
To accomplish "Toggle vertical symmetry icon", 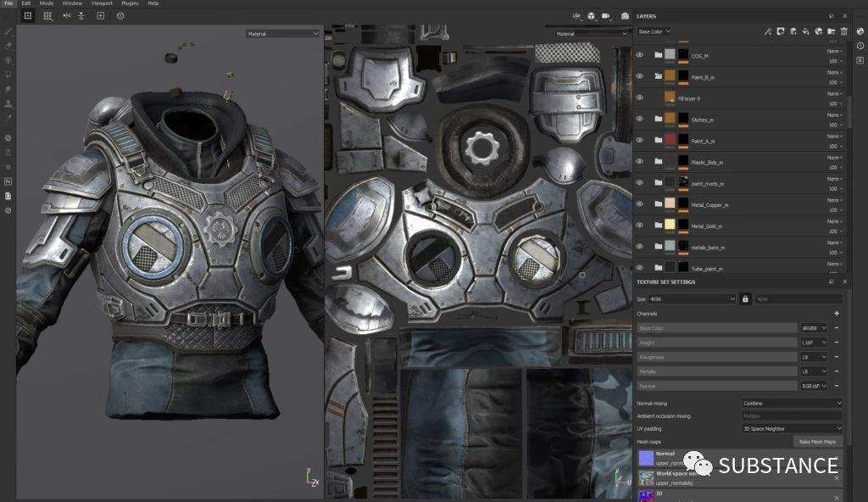I will coord(81,16).
